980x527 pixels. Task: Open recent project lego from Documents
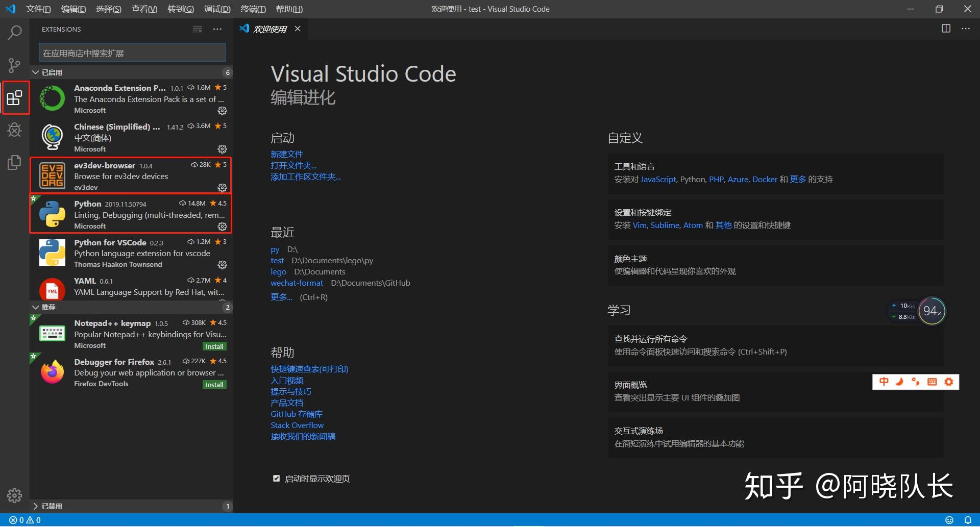[x=278, y=271]
